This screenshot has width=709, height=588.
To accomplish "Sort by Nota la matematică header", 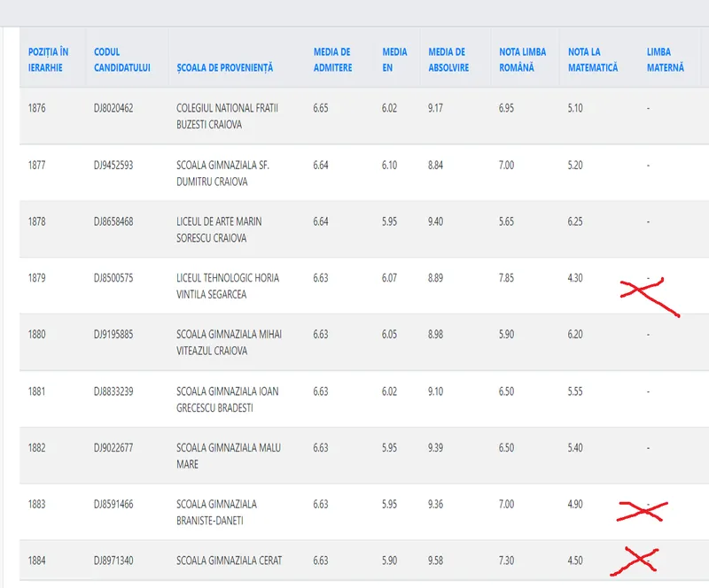I will pyautogui.click(x=593, y=59).
